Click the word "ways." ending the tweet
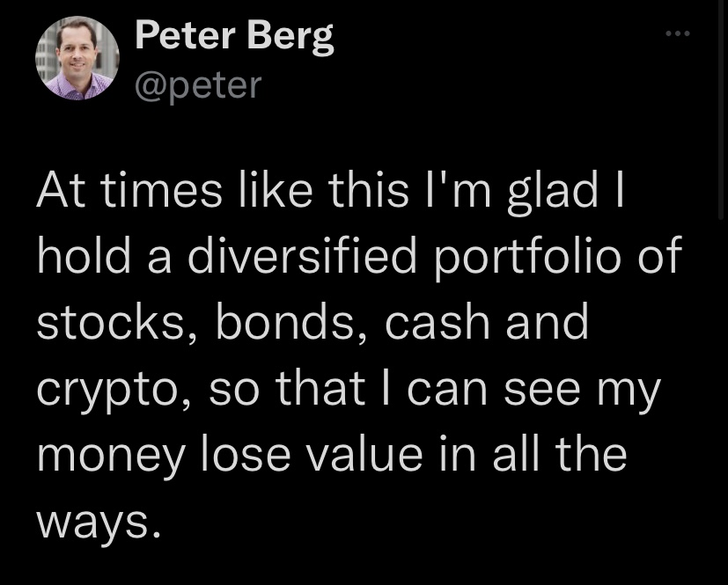The image size is (728, 585). [x=99, y=523]
